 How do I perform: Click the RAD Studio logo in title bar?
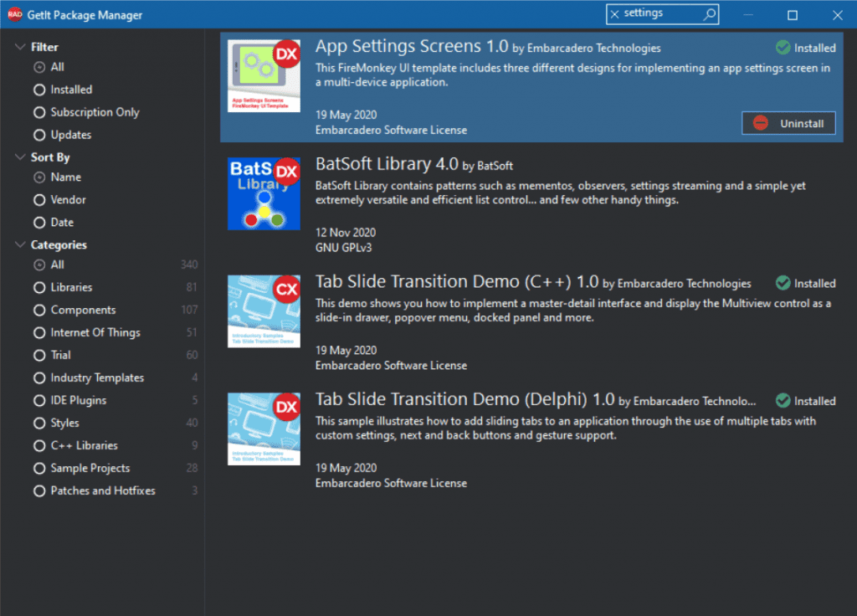pos(15,15)
